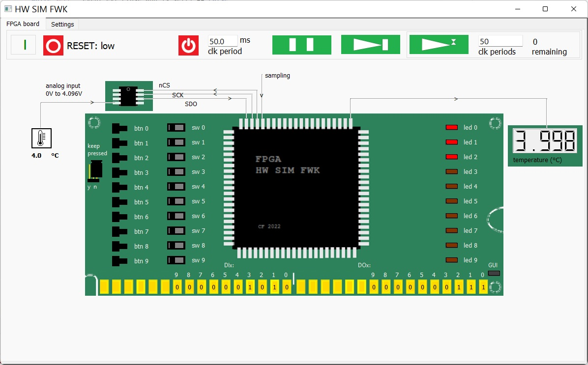The height and width of the screenshot is (365, 588).
Task: Click the led 2 indicator
Action: [451, 157]
